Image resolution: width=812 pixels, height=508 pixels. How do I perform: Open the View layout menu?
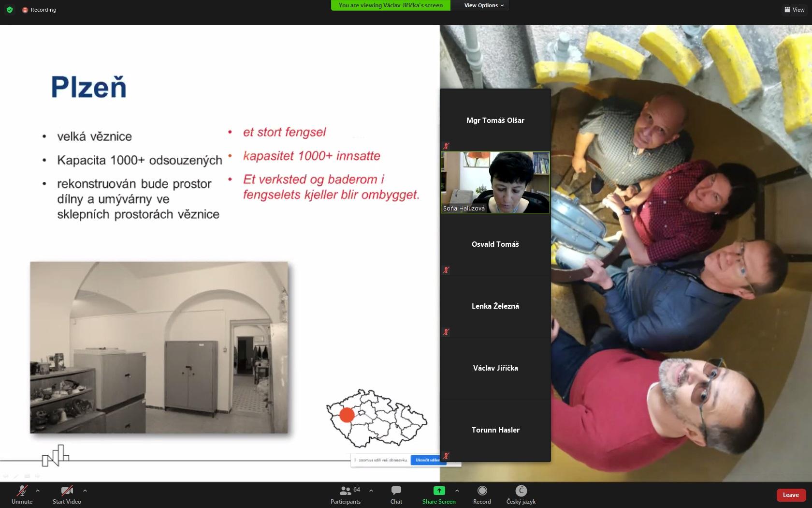tap(794, 10)
